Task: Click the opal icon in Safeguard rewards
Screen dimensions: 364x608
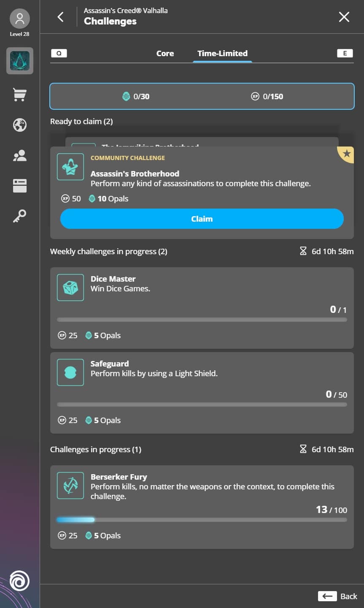Action: 89,420
